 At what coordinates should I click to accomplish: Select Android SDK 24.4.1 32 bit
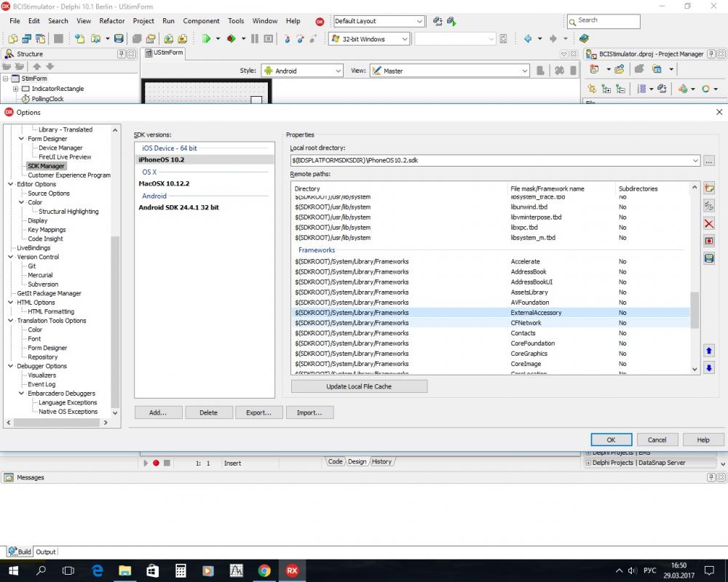tap(179, 207)
